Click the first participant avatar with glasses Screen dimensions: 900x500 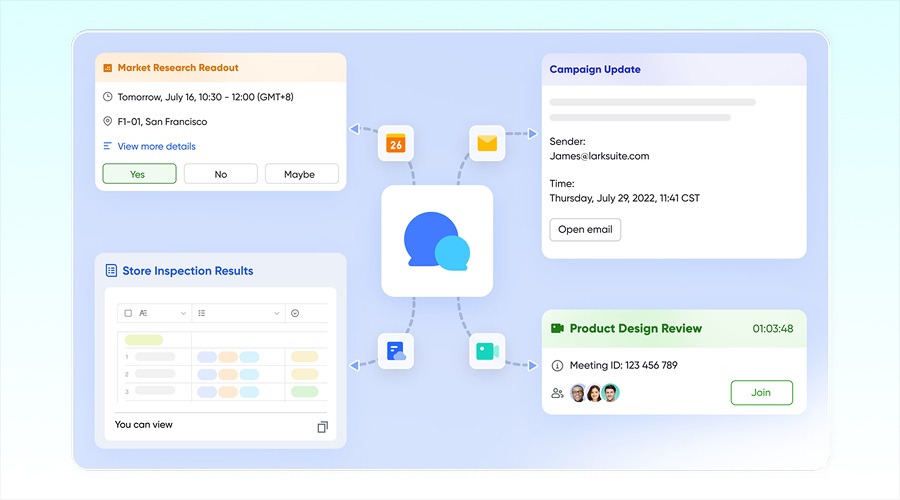click(579, 393)
